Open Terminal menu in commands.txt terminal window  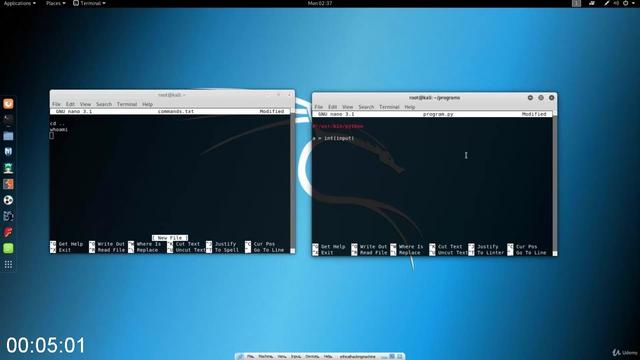127,104
